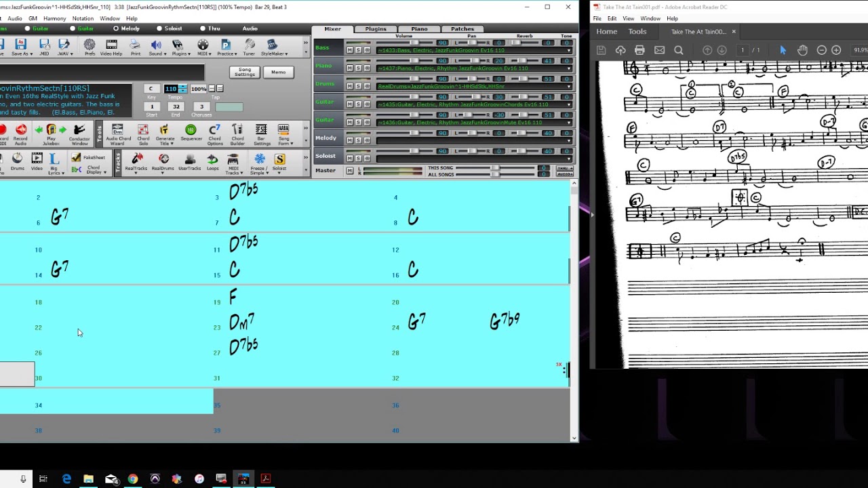The width and height of the screenshot is (868, 488).
Task: Switch to the Plugins mixer tab
Action: point(376,29)
